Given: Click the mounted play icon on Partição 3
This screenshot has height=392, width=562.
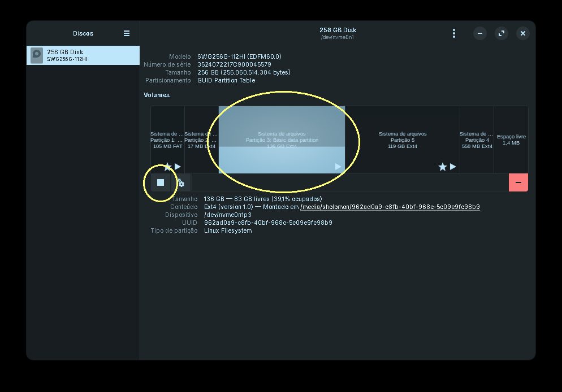Looking at the screenshot, I should 338,167.
